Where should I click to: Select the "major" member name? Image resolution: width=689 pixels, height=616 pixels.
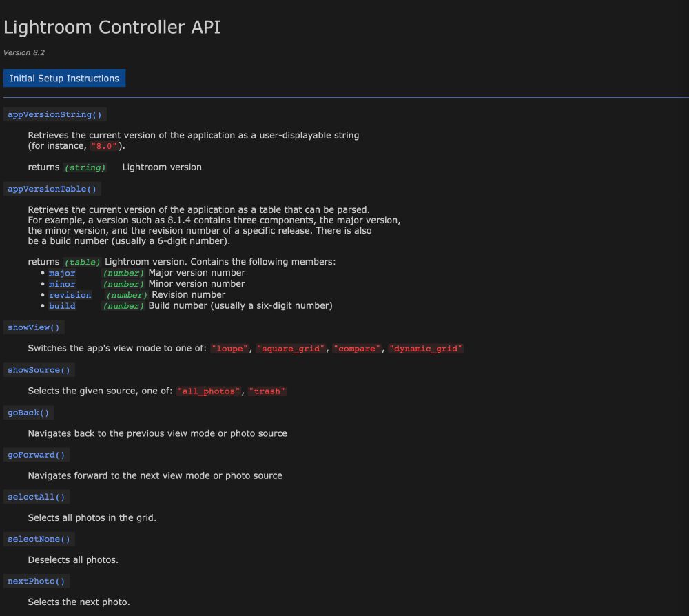coord(62,273)
